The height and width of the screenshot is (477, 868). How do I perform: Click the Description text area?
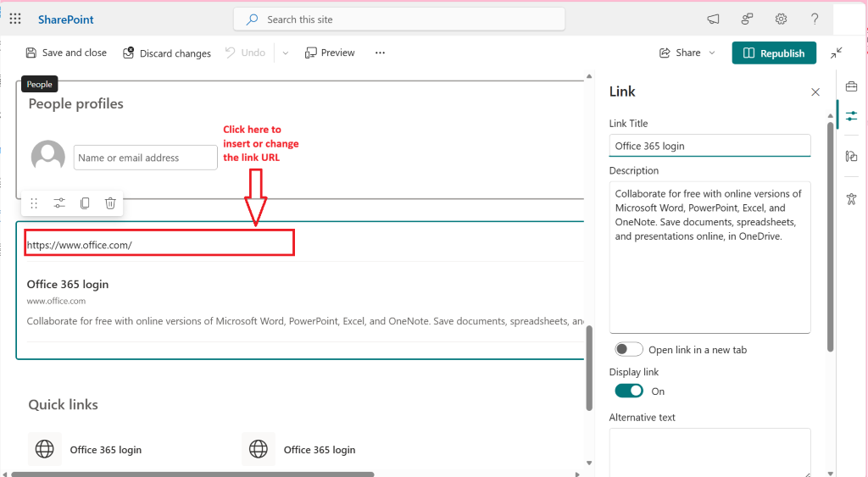[x=709, y=258]
